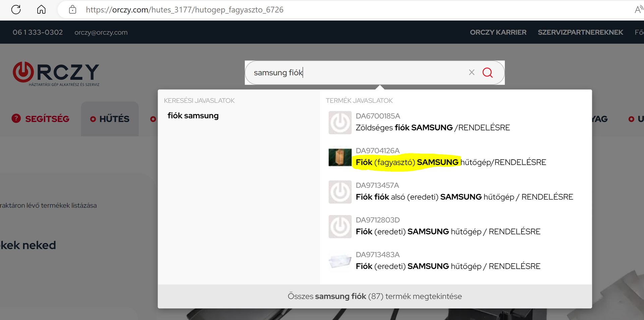Open thumbnail for product DA9712803D
The width and height of the screenshot is (644, 320).
coord(340,227)
